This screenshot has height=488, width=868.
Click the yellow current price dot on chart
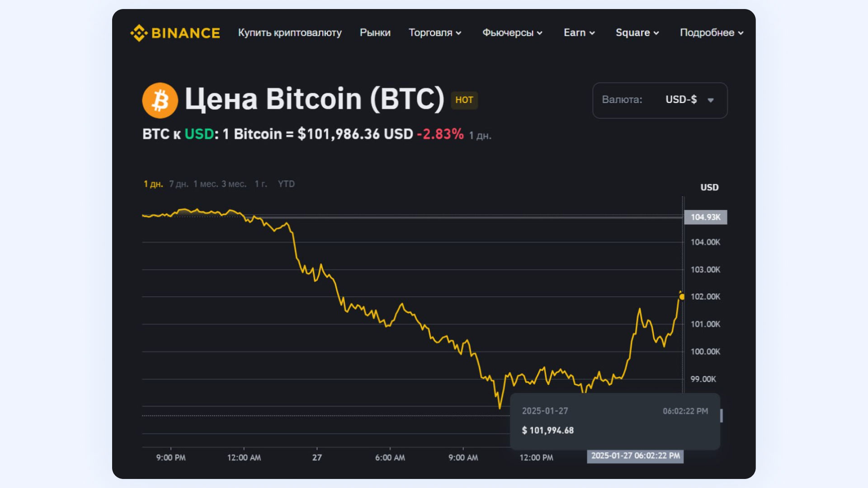[x=682, y=297]
